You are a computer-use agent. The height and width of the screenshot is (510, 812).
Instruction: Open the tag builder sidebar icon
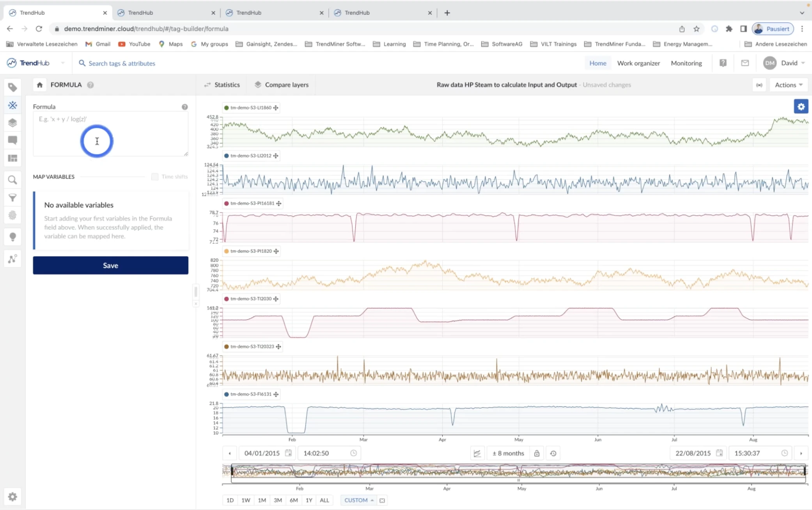click(x=12, y=105)
